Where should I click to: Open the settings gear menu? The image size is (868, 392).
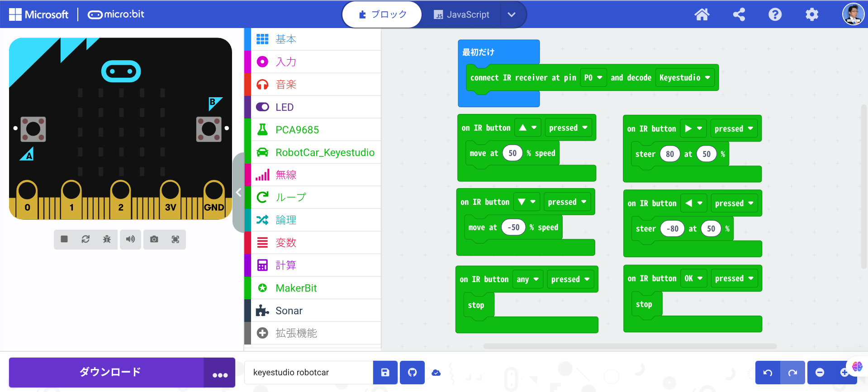[812, 14]
